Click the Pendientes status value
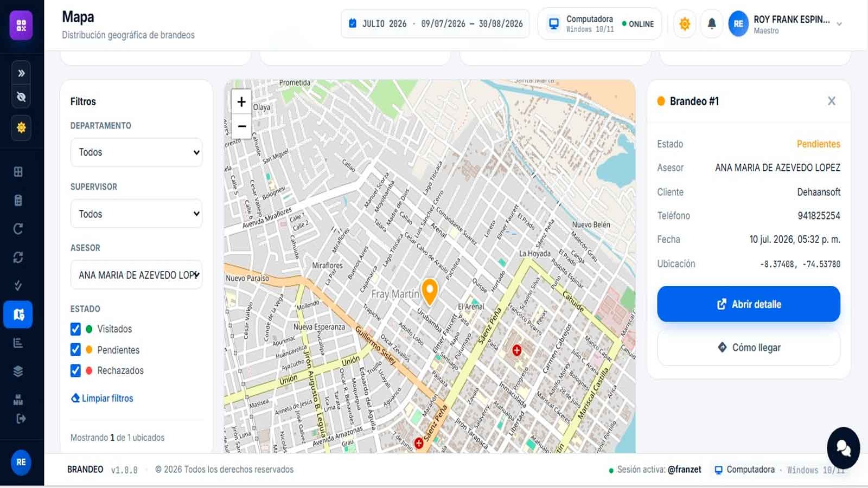This screenshot has width=868, height=488. pyautogui.click(x=818, y=144)
